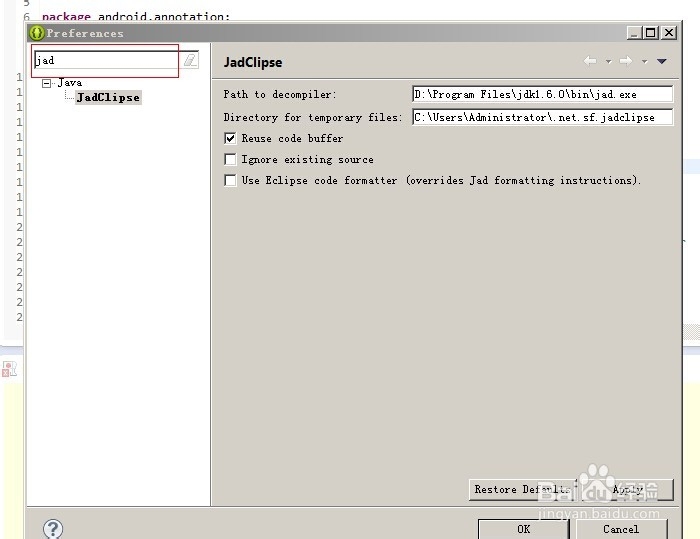
Task: Confirm with the OK button
Action: click(x=523, y=529)
